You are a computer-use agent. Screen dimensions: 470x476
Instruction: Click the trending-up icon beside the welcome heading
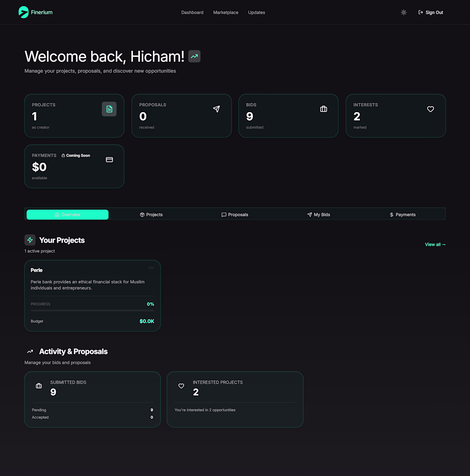194,56
